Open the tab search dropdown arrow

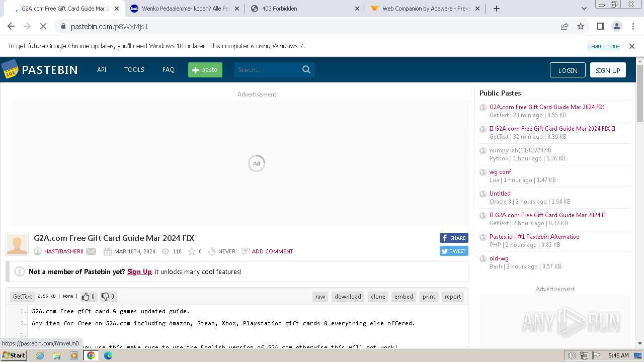pyautogui.click(x=584, y=9)
